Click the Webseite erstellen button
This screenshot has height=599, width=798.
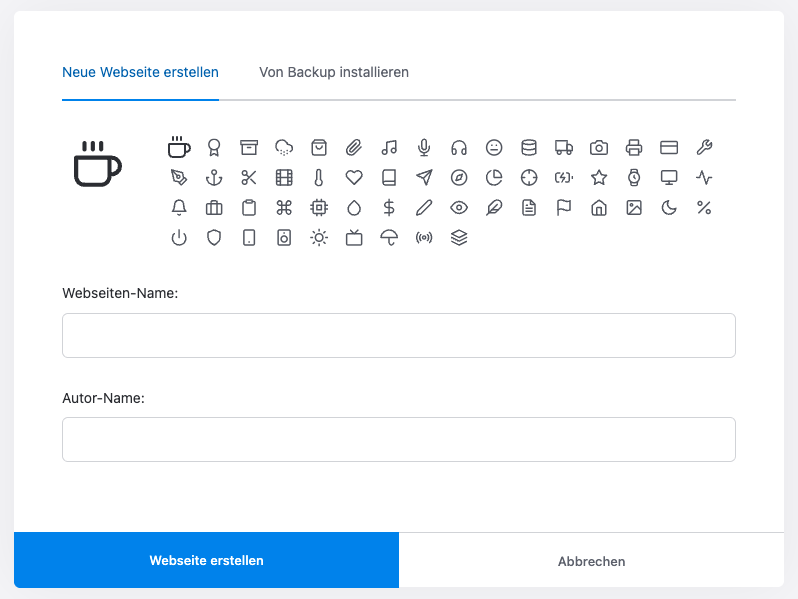tap(206, 561)
